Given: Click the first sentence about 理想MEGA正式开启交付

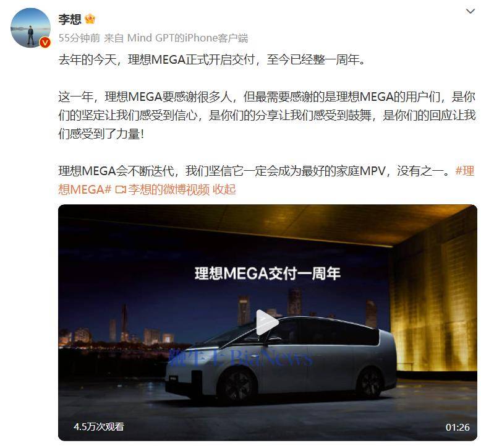Looking at the screenshot, I should [x=212, y=59].
